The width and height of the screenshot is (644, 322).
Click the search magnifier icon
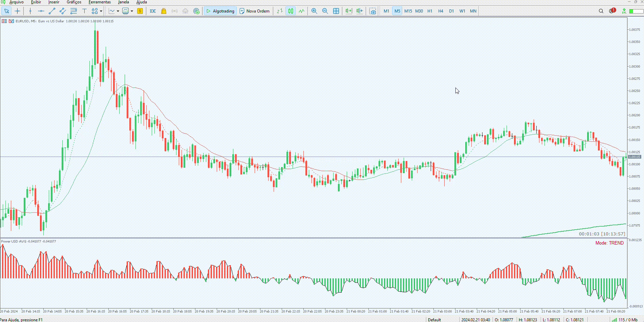coord(601,11)
